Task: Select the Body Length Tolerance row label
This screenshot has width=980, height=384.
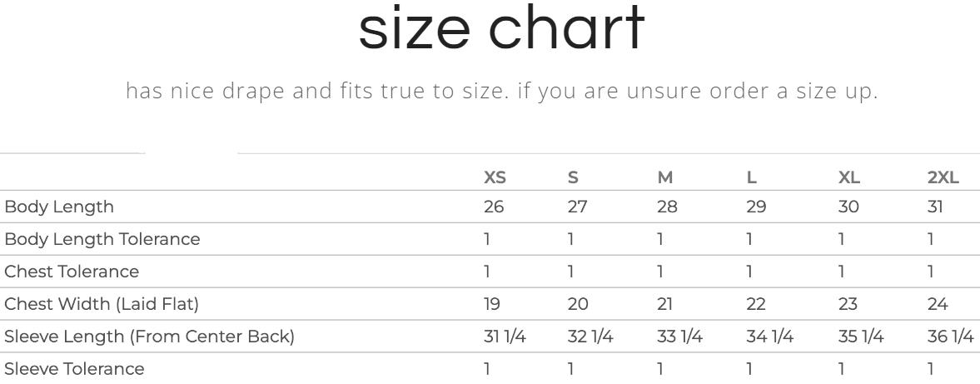Action: (102, 239)
